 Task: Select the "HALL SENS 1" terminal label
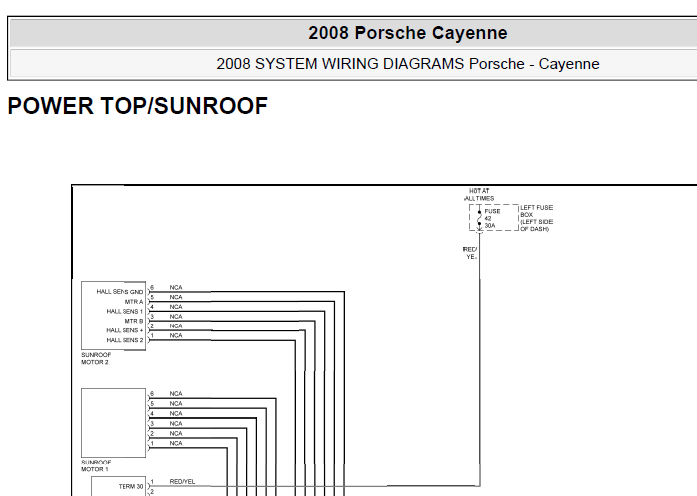click(124, 312)
